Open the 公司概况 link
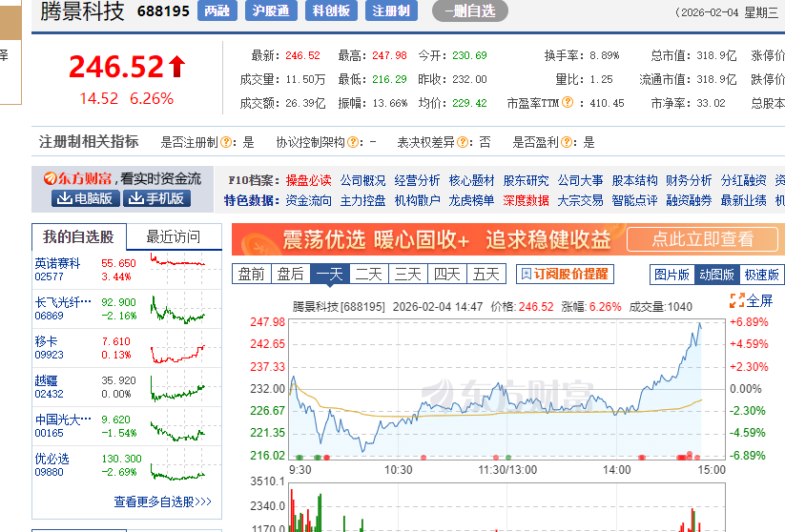Image resolution: width=785 pixels, height=532 pixels. [363, 180]
